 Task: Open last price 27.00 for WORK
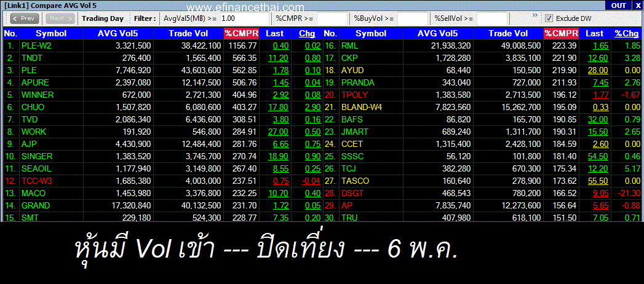(278, 132)
